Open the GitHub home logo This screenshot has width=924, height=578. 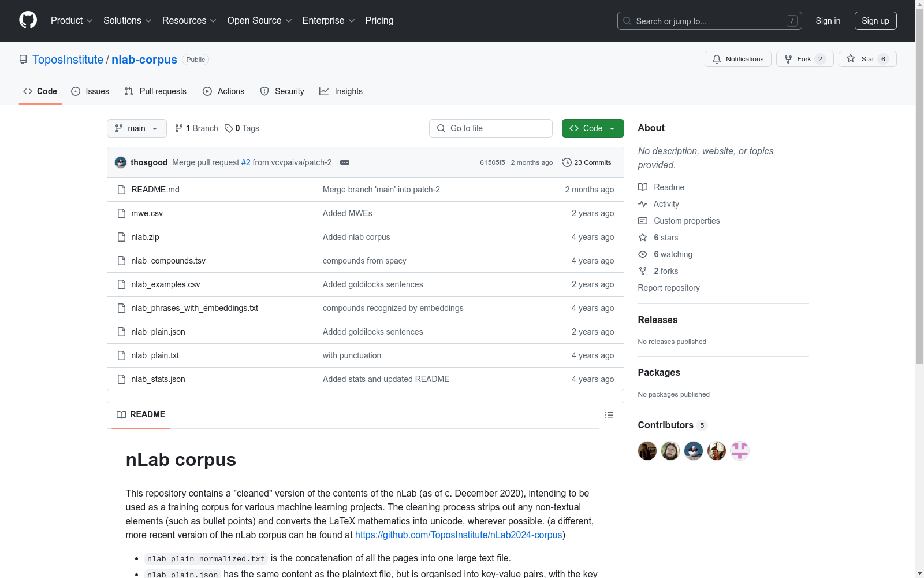point(28,20)
